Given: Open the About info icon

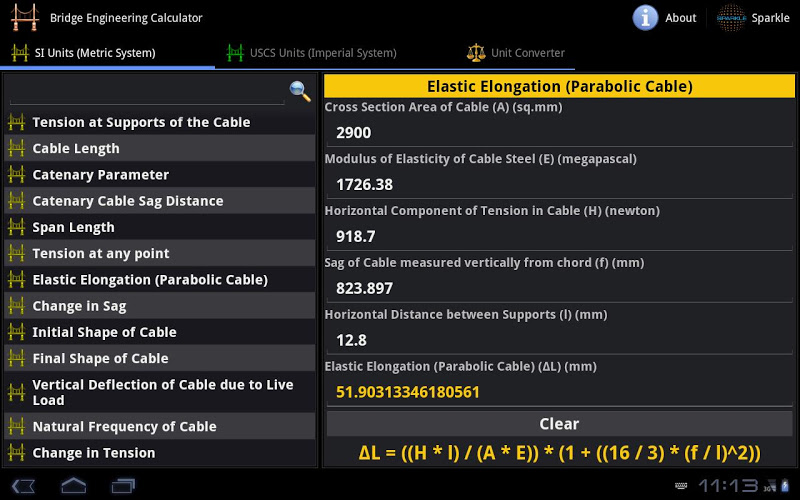Looking at the screenshot, I should coord(645,18).
